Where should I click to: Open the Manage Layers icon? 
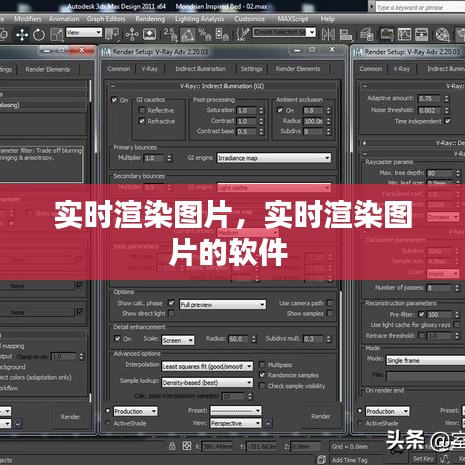[367, 35]
